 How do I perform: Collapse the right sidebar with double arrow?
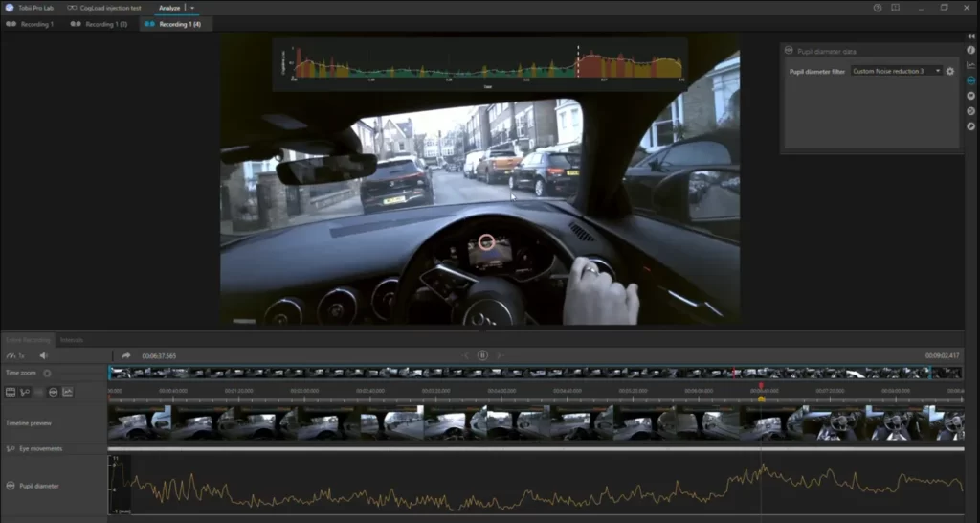click(970, 35)
